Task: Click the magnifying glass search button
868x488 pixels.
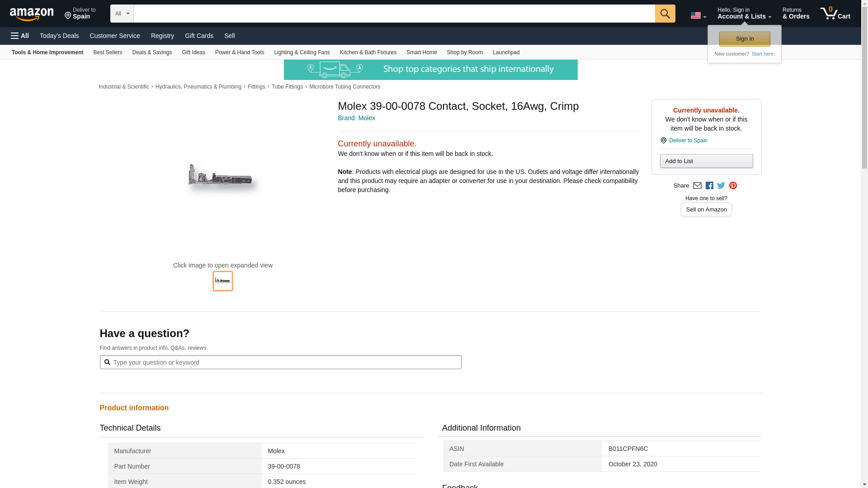Action: pyautogui.click(x=665, y=14)
